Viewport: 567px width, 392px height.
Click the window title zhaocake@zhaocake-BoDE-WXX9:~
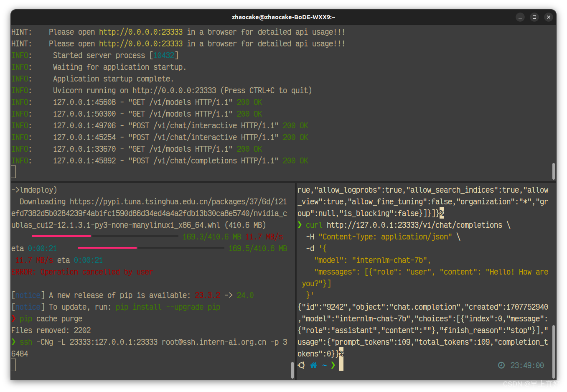coord(284,17)
